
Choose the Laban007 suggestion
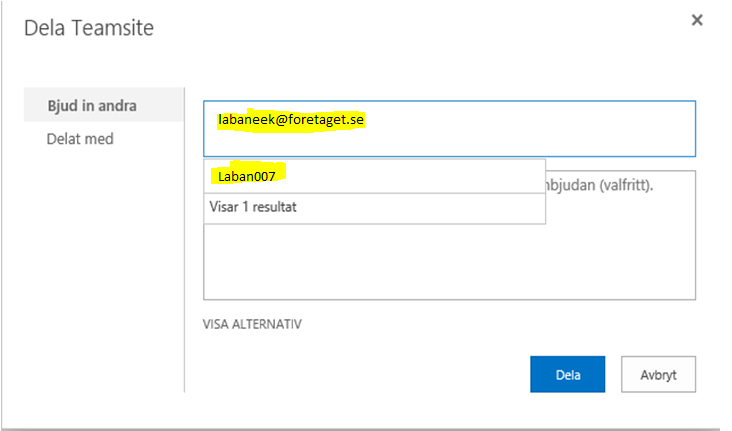[x=374, y=176]
